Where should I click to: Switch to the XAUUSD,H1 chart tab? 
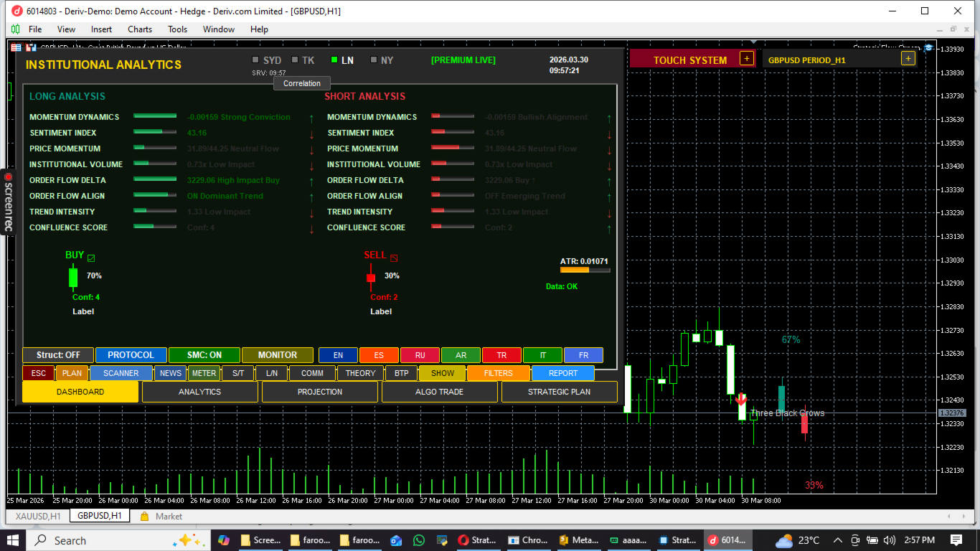pyautogui.click(x=38, y=516)
